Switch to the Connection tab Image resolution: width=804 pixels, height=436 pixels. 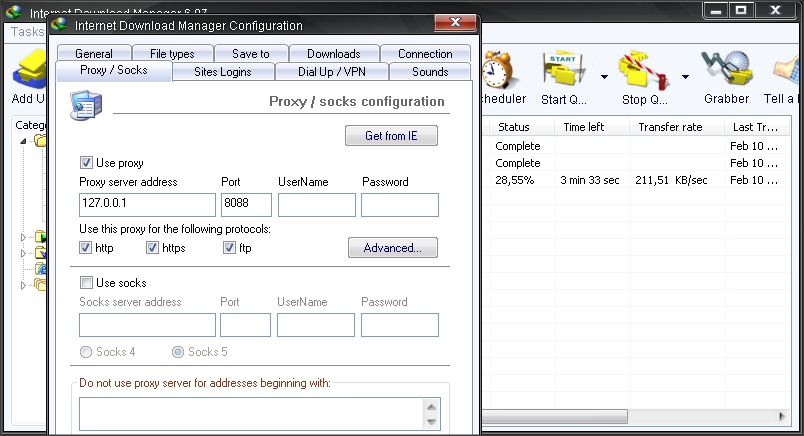click(x=425, y=53)
